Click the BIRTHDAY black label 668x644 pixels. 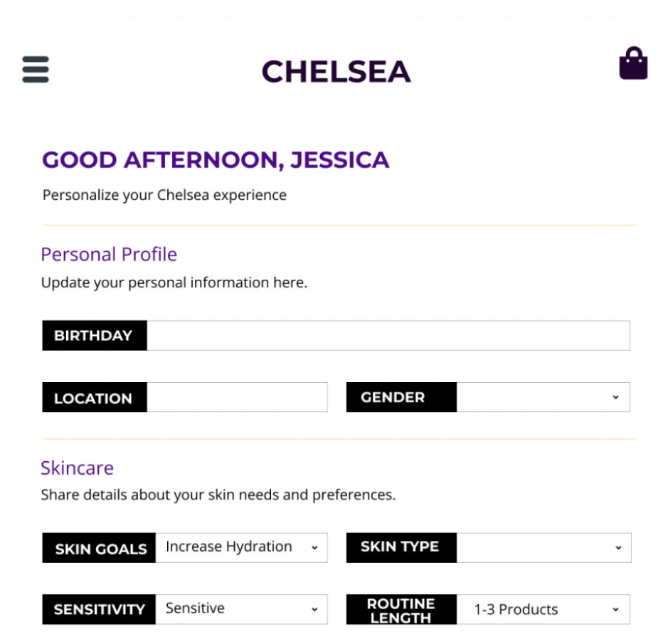click(x=95, y=335)
